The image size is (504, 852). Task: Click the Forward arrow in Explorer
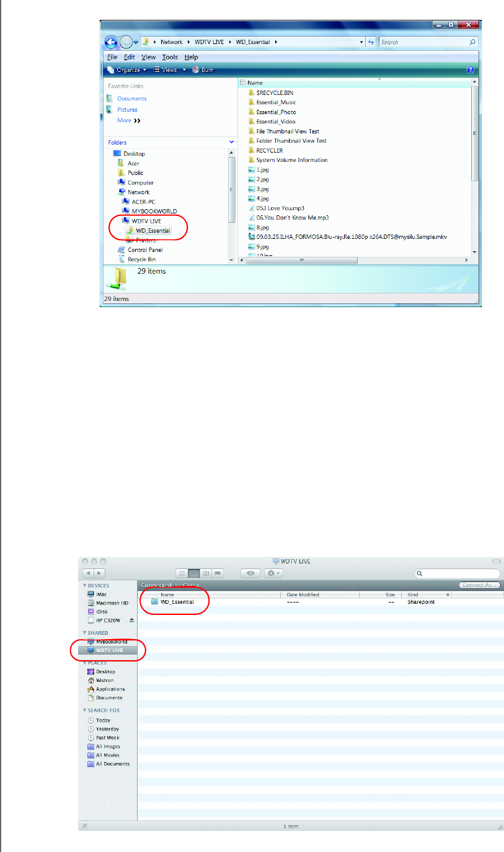(x=126, y=42)
